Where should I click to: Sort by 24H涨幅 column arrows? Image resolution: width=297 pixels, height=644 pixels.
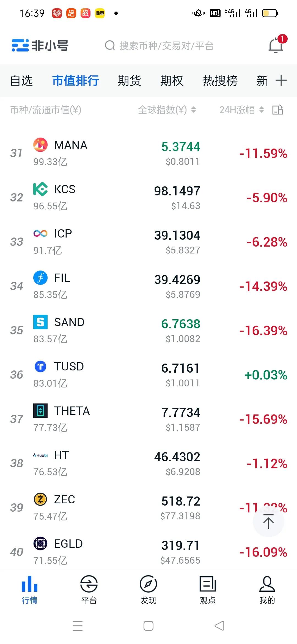(262, 110)
